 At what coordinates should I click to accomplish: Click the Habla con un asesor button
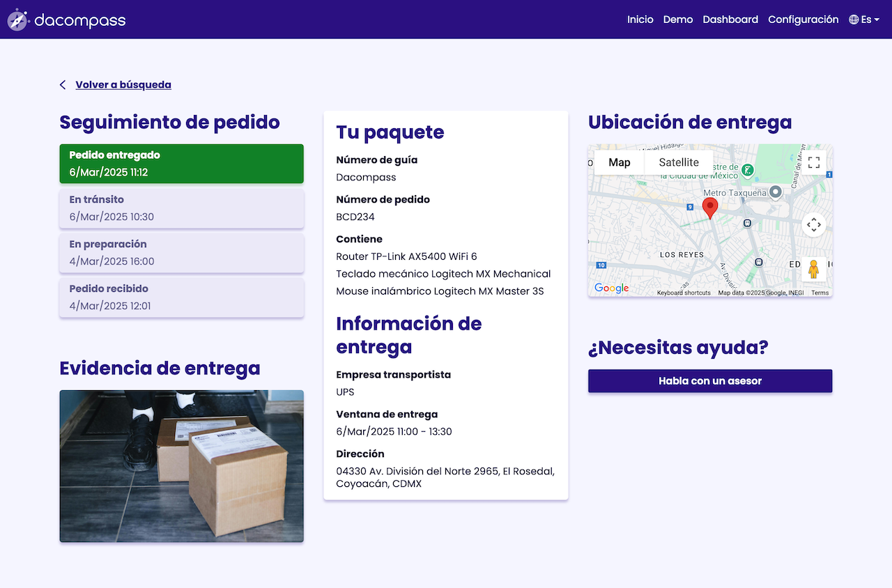click(x=709, y=381)
